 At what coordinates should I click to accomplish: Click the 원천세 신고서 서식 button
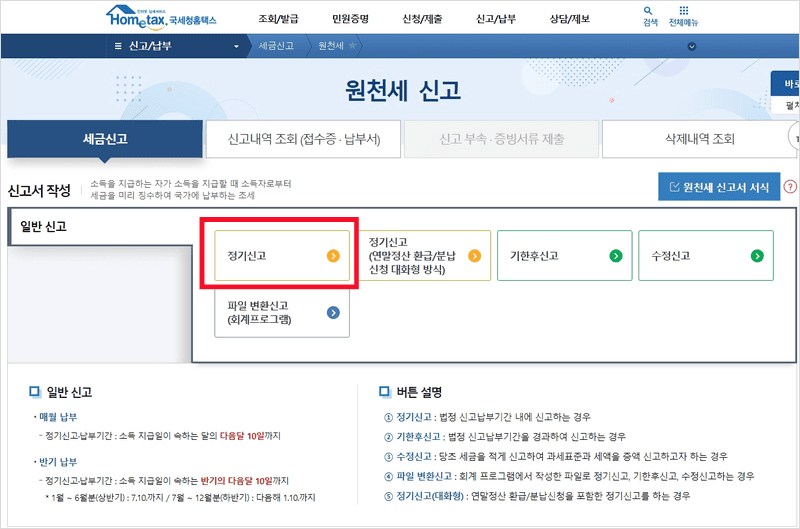[x=719, y=187]
